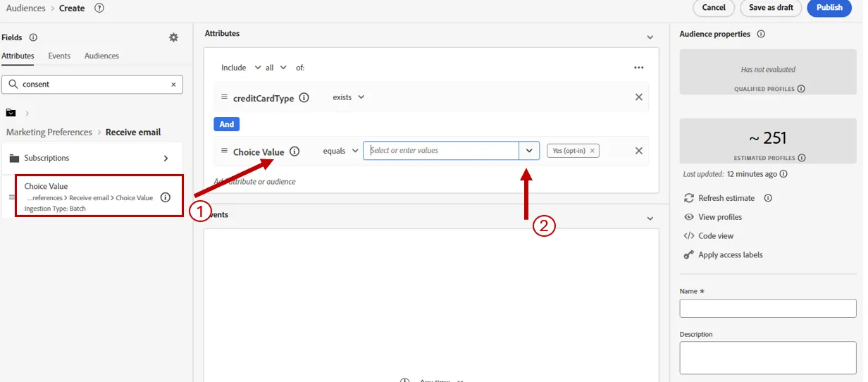The height and width of the screenshot is (382, 868).
Task: Click the Choice Value rule drag handle
Action: (224, 151)
